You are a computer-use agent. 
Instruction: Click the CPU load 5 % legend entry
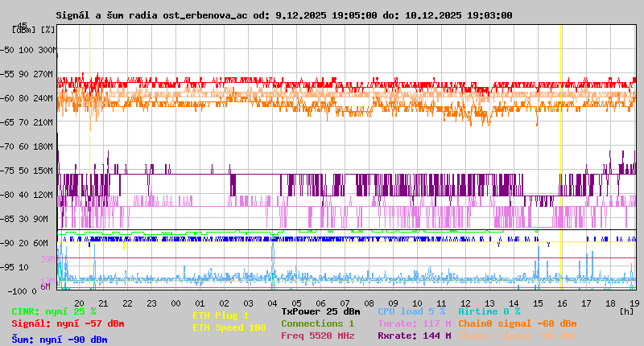(x=411, y=311)
